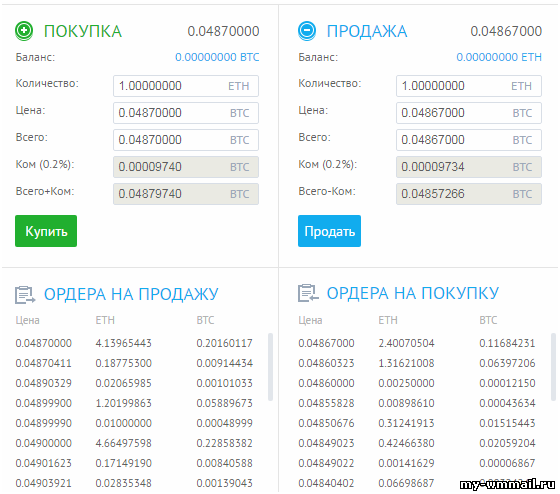Focus the sell Количество ETH field

point(469,86)
